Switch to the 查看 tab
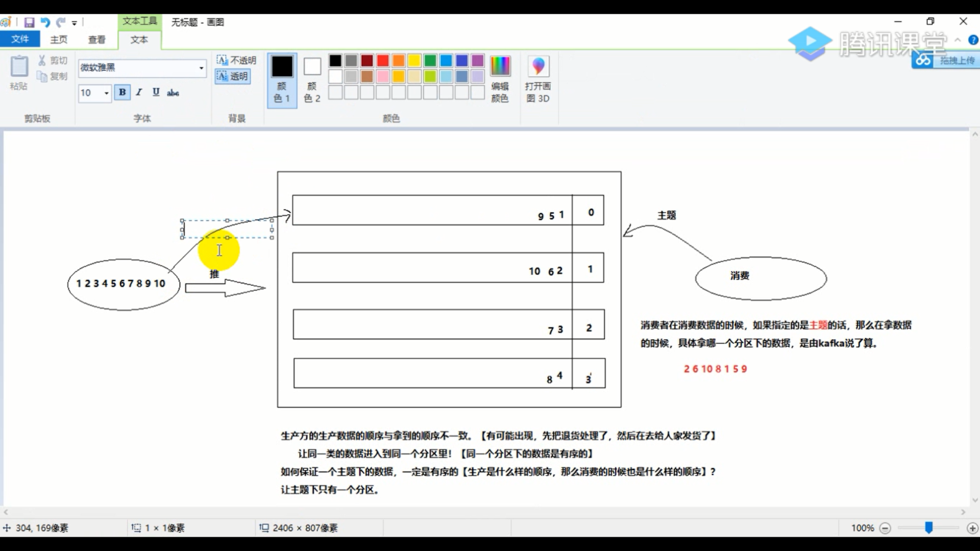Screen dimensions: 980x551 [96, 39]
